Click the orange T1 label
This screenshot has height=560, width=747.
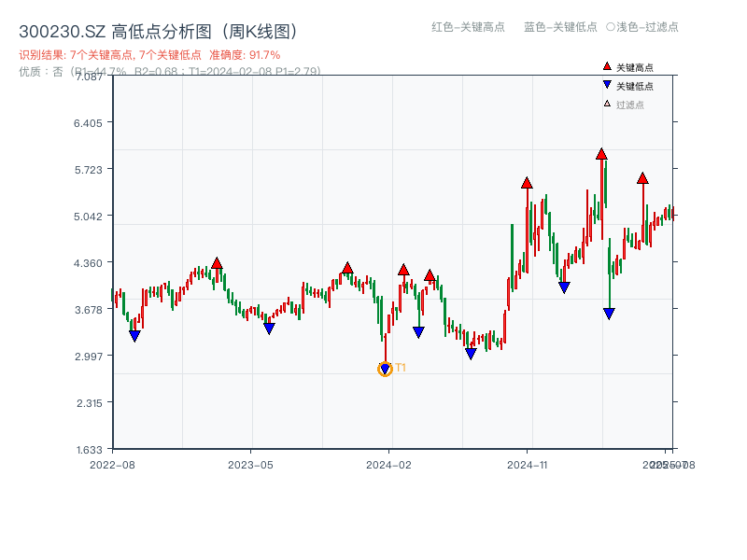(x=401, y=368)
